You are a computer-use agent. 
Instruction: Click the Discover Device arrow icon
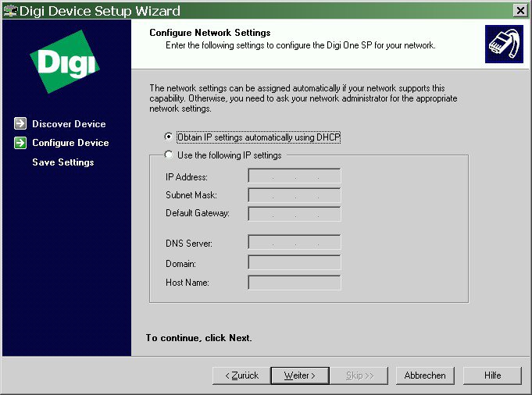click(20, 123)
